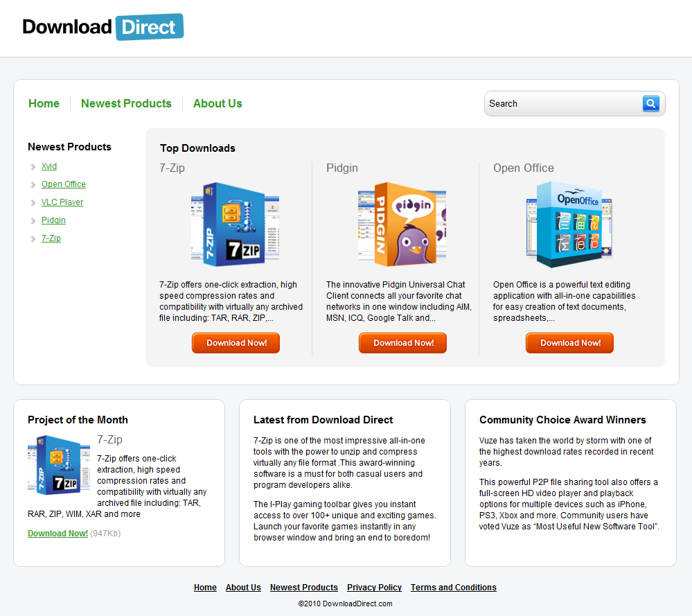Click the Pidgin box image
Viewport: 692px width, 616px height.
point(402,225)
